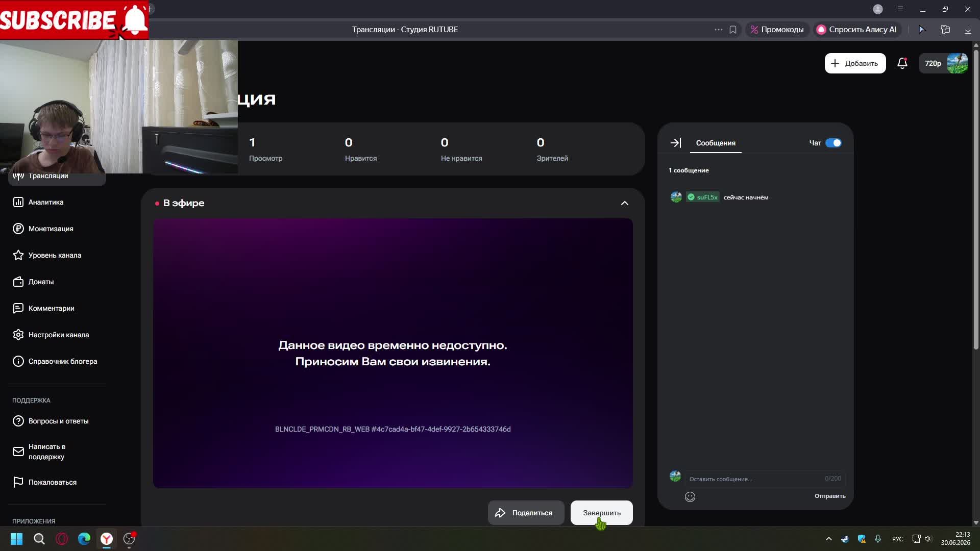Screen dimensions: 980x551
Task: Open Написать в поддержку
Action: tap(47, 452)
